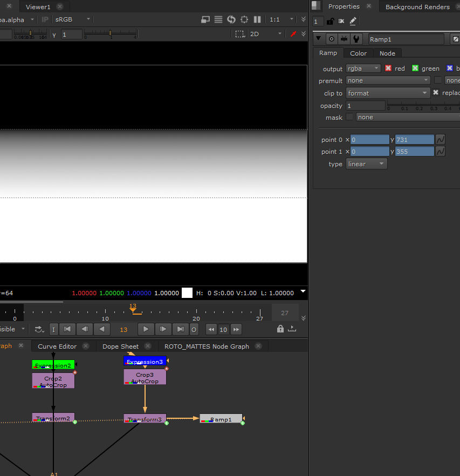Switch to the Color tab

click(358, 53)
